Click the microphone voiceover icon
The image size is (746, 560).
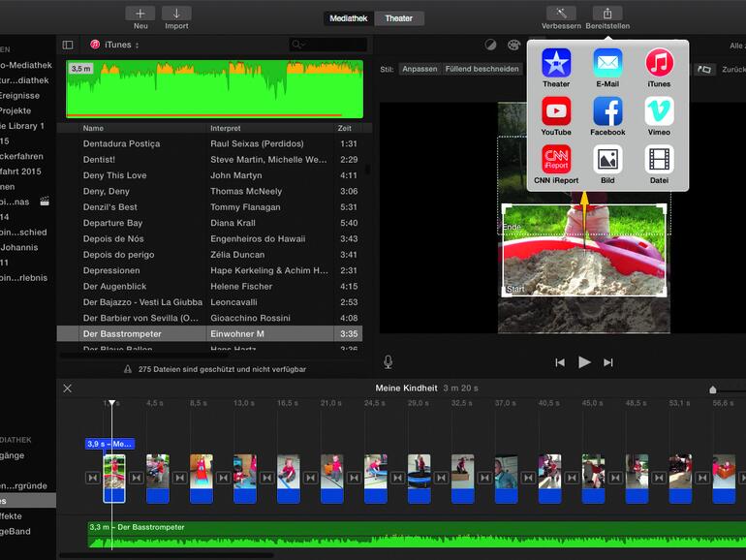(389, 361)
